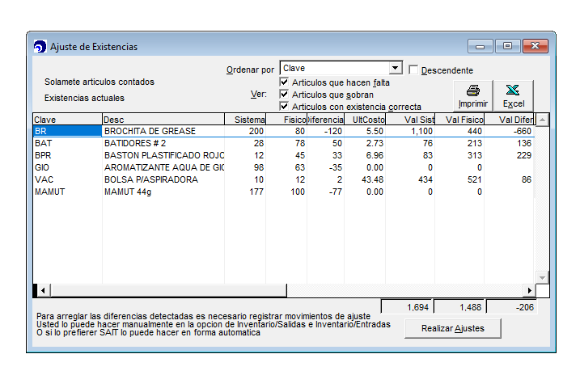The image size is (580, 392).
Task: Click the Val Sist total 1,694
Action: pyautogui.click(x=407, y=307)
